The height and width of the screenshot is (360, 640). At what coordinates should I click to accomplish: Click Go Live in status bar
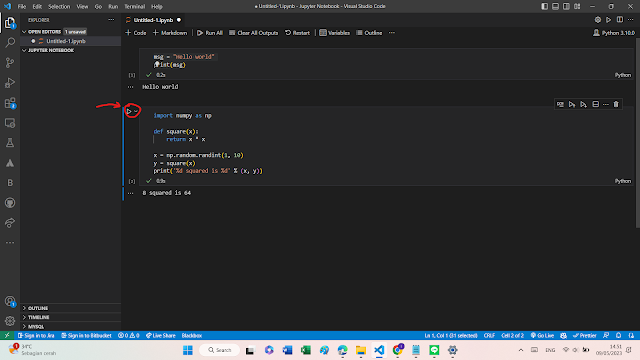(542, 336)
